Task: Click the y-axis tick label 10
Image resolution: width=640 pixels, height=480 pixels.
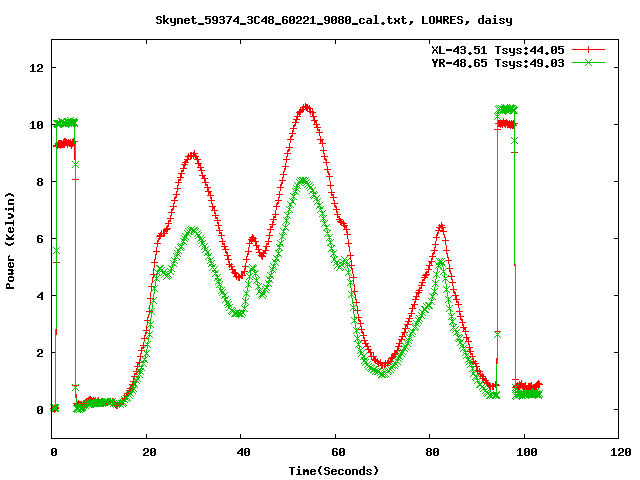Action: [36, 125]
